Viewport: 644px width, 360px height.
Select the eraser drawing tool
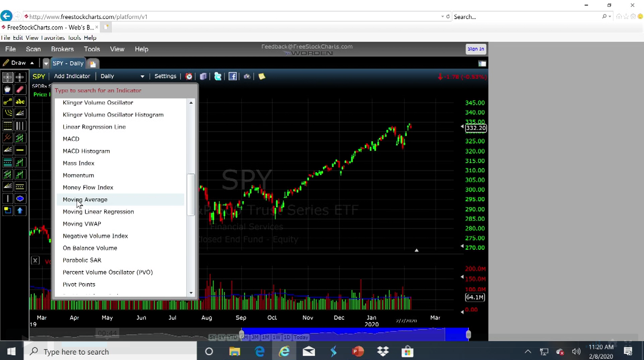point(20,90)
